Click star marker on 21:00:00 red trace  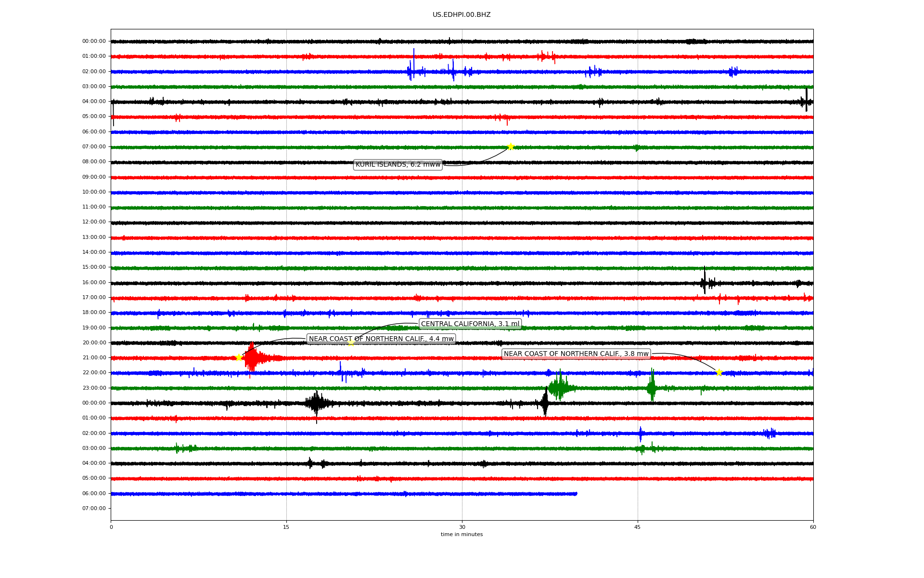(238, 357)
